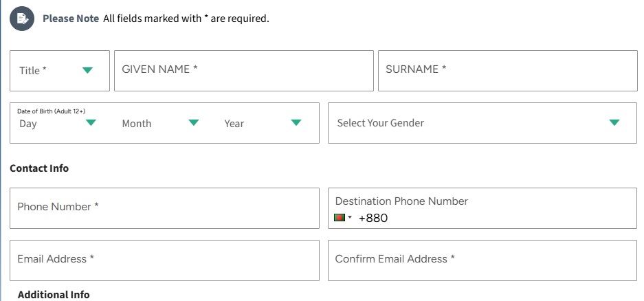The image size is (644, 301).
Task: Open country code selector small arrow
Action: pos(350,218)
